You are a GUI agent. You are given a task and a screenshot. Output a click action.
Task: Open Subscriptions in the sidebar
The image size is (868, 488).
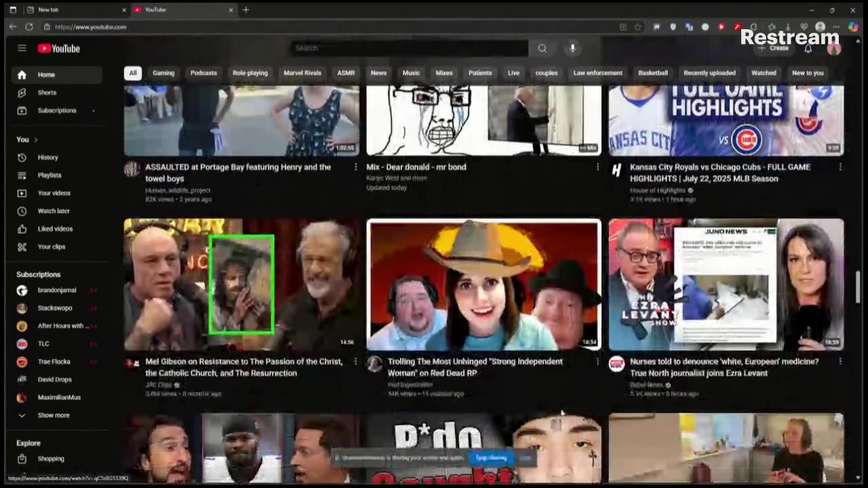pos(57,110)
